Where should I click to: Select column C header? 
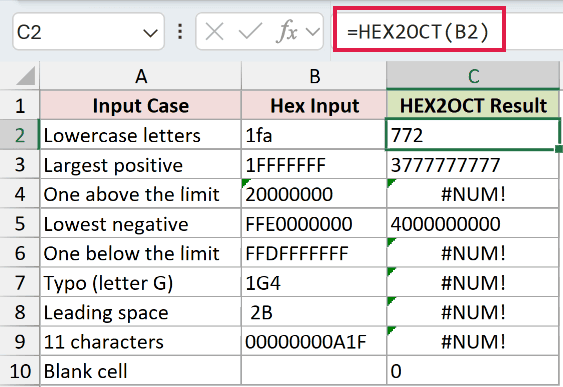tap(473, 76)
